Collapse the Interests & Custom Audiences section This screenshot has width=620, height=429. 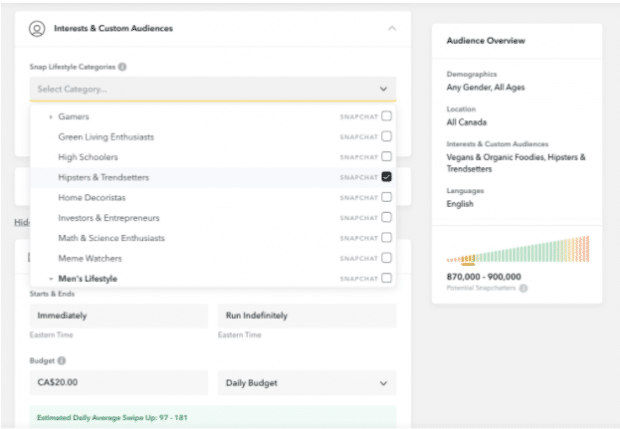[392, 29]
